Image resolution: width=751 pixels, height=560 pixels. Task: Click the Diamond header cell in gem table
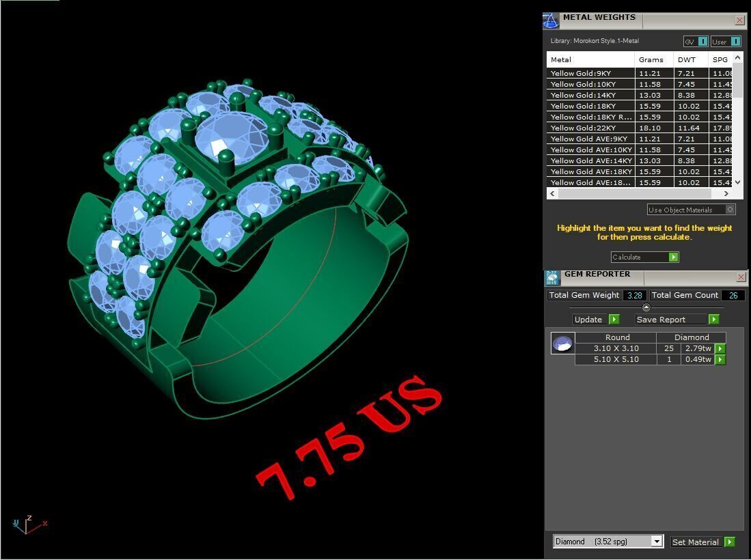tap(692, 337)
